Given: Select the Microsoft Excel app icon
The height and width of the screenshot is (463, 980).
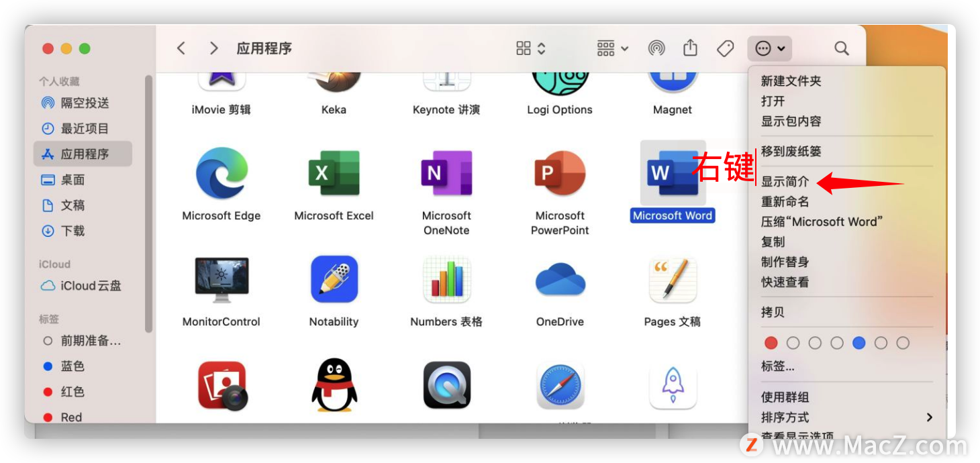Looking at the screenshot, I should [x=334, y=173].
